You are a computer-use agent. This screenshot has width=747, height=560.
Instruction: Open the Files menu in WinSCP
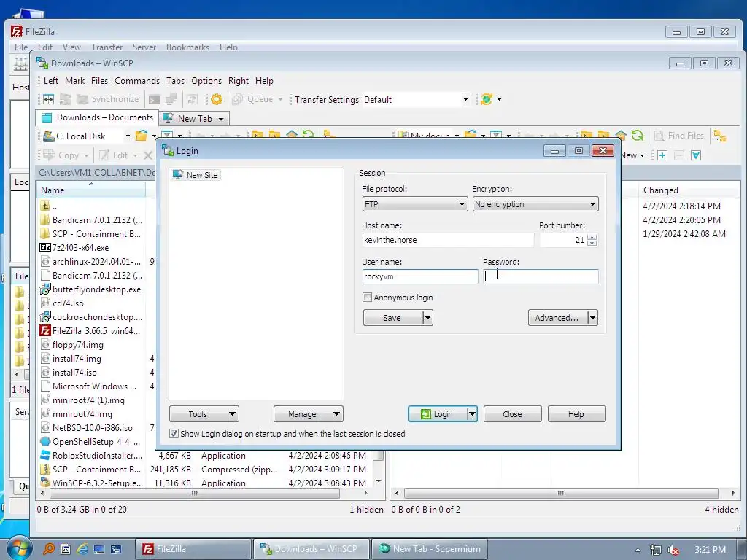pos(99,81)
